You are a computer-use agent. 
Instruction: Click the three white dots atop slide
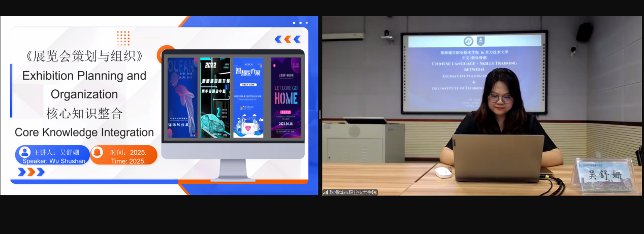point(300,23)
